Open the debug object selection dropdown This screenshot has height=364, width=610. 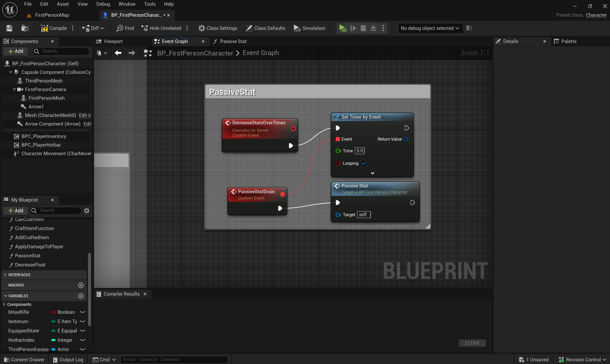430,28
